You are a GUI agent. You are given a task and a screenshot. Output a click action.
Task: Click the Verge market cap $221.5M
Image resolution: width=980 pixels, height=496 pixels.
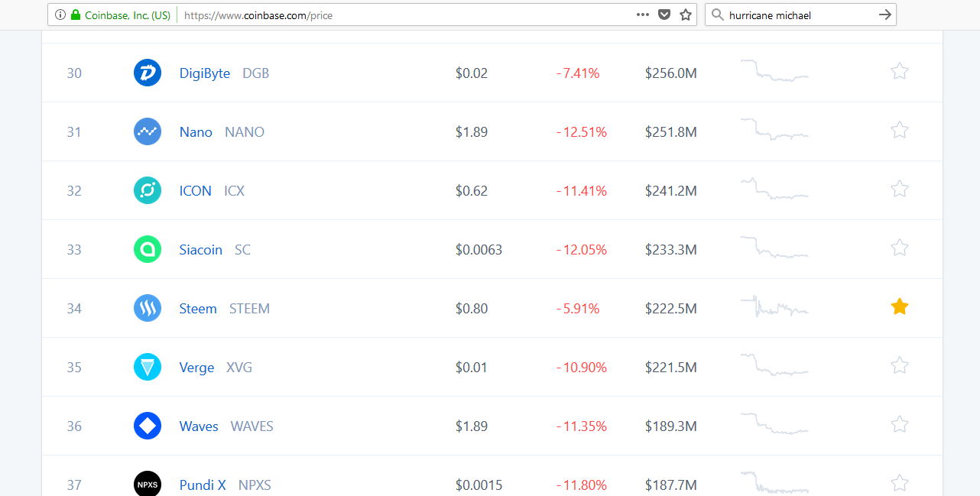[671, 368]
